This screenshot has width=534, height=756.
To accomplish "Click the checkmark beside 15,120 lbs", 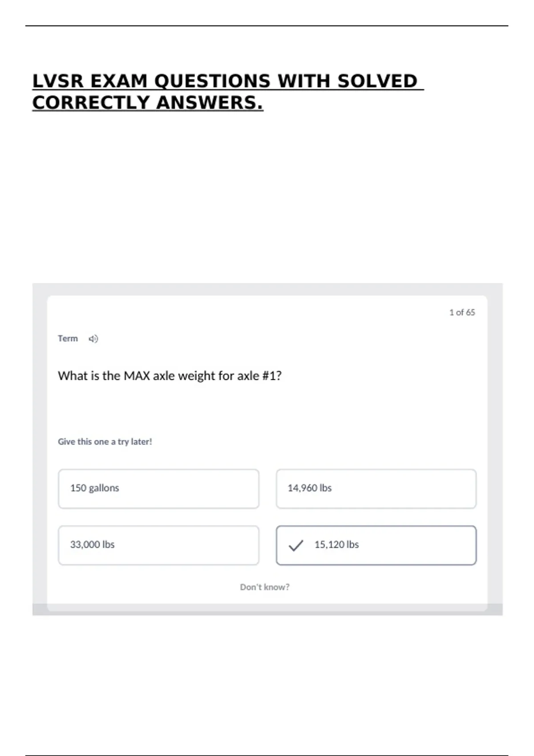I will click(296, 545).
